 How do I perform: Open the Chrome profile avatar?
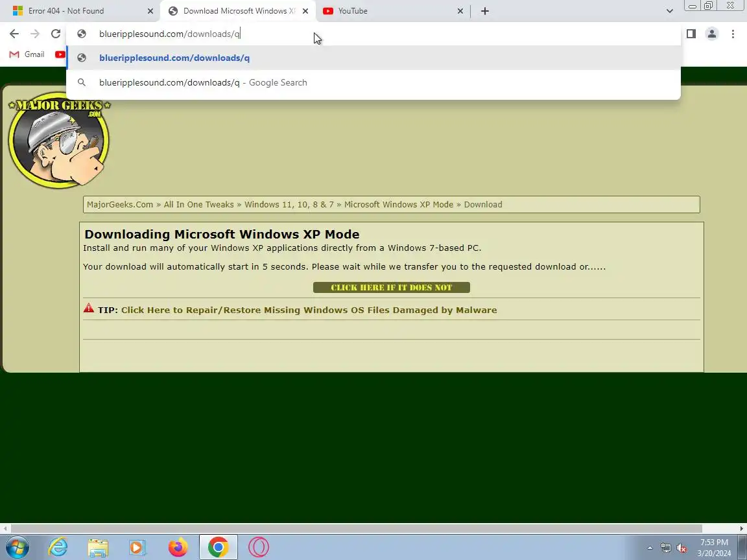pyautogui.click(x=712, y=34)
